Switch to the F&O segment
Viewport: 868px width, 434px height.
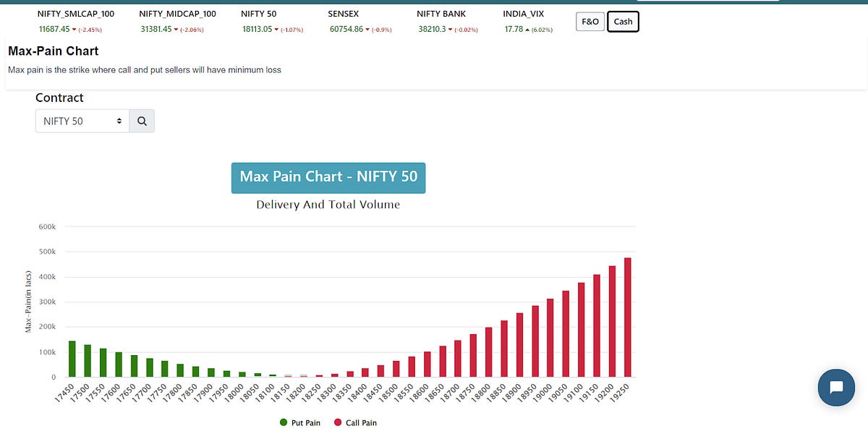[x=590, y=21]
